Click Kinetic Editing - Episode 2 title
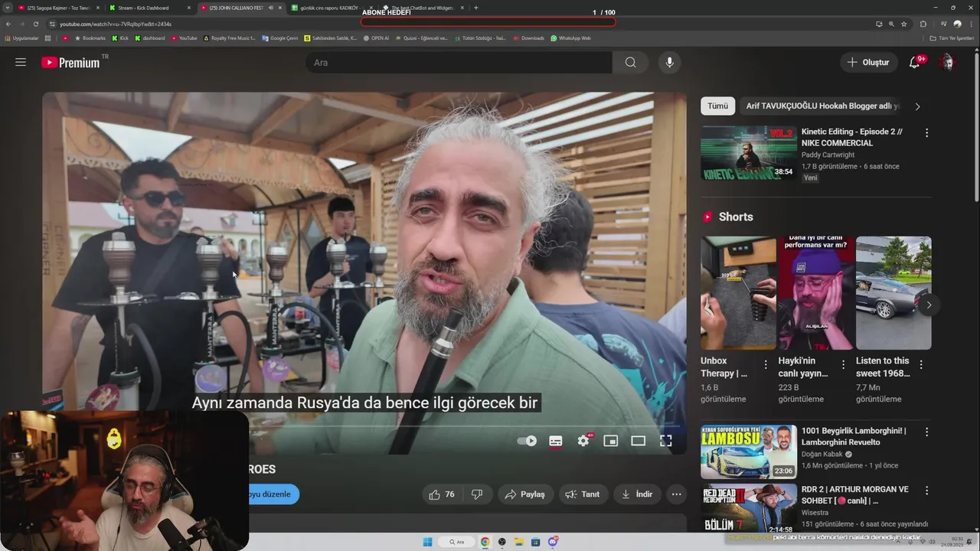The width and height of the screenshot is (980, 551). [851, 137]
